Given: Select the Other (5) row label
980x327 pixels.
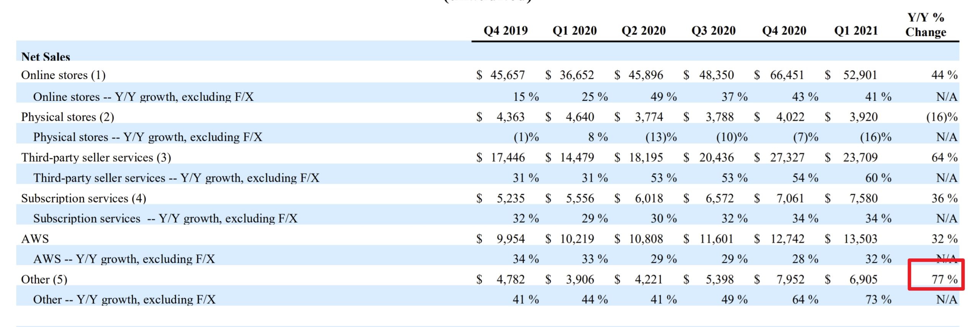Looking at the screenshot, I should [44, 279].
